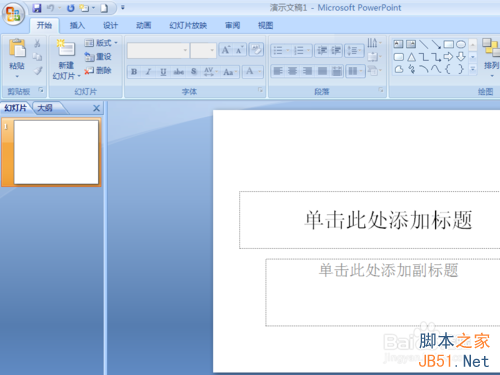Select slide 1 thumbnail
The image size is (500, 375).
click(x=56, y=152)
